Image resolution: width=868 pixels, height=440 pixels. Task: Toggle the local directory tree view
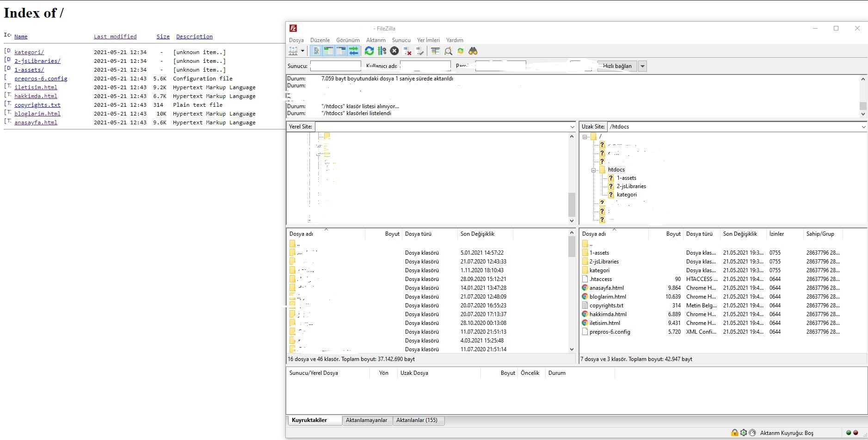328,51
